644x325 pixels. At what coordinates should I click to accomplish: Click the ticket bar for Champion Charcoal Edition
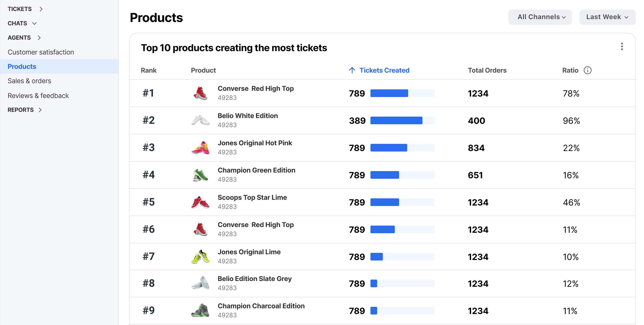coord(402,311)
